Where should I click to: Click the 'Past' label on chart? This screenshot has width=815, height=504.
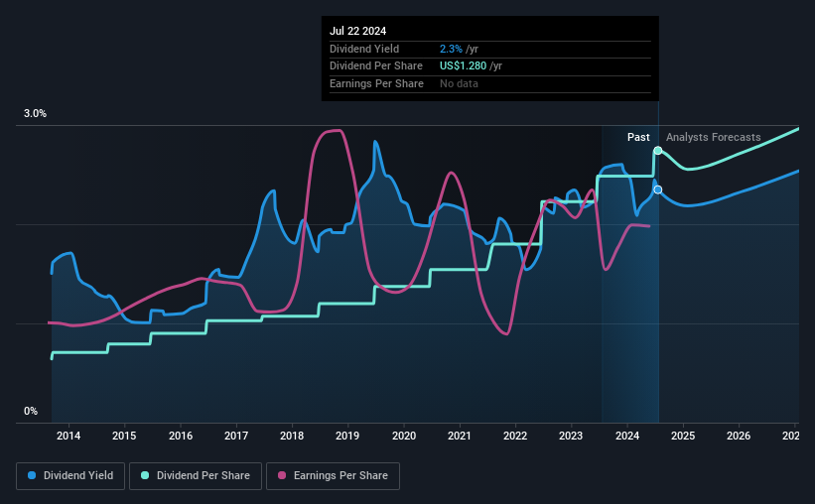pyautogui.click(x=638, y=137)
